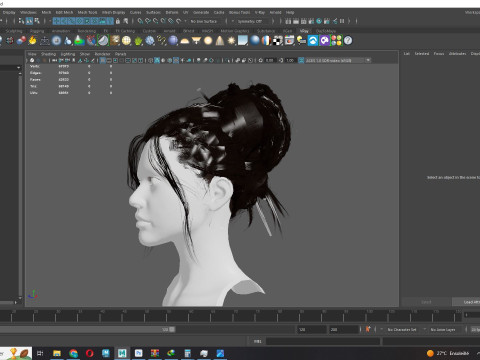Create a V-Ray sphere light from shelf
This screenshot has width=480, height=360.
208,41
